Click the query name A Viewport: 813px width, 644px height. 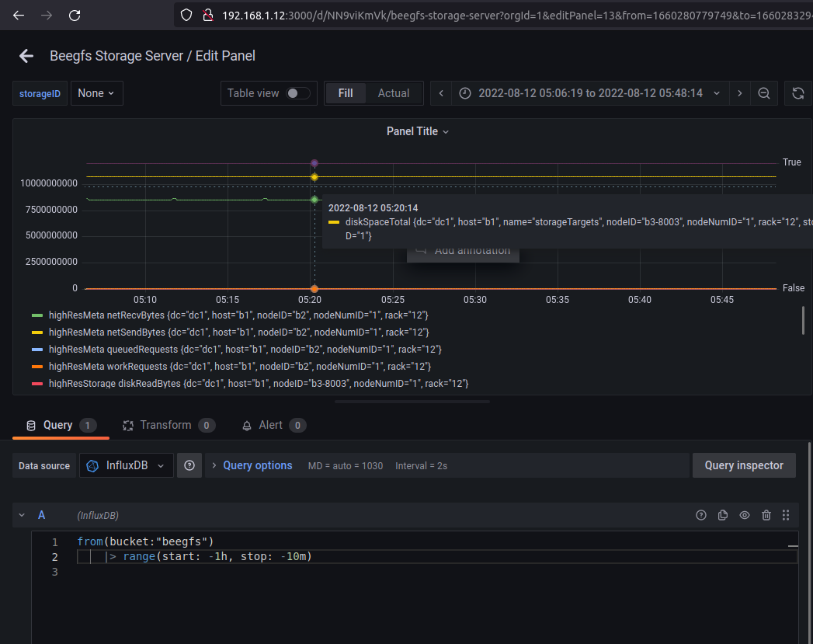pyautogui.click(x=41, y=515)
